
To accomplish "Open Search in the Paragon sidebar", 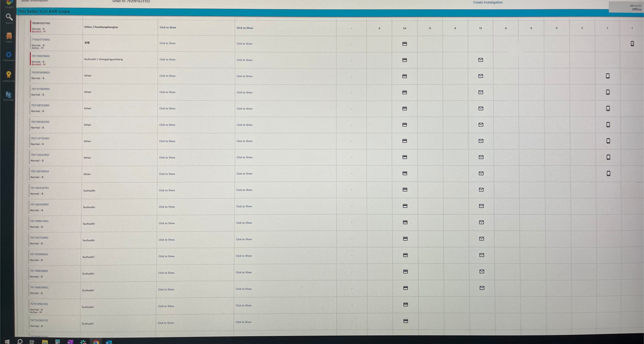I will [9, 17].
